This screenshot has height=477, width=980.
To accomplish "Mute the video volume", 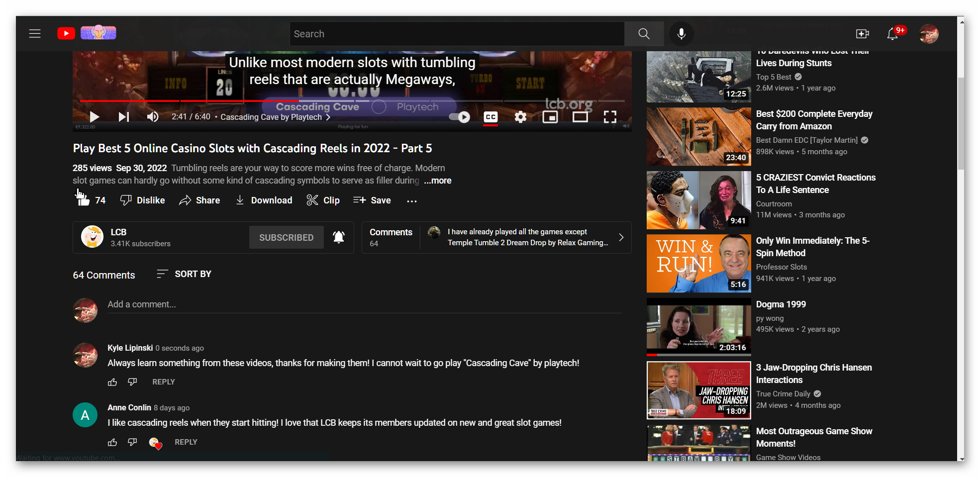I will pyautogui.click(x=153, y=117).
